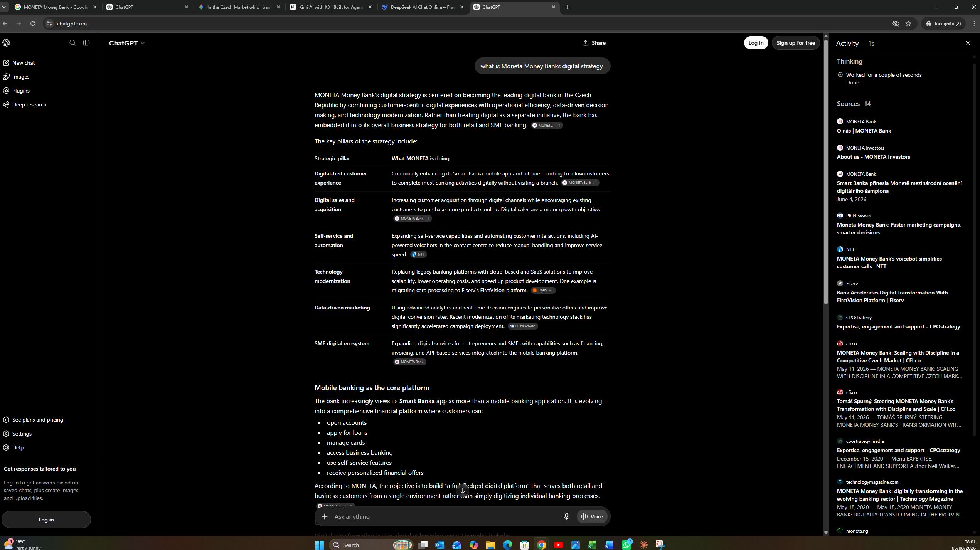Open the Chrome three-dot menu

[974, 24]
